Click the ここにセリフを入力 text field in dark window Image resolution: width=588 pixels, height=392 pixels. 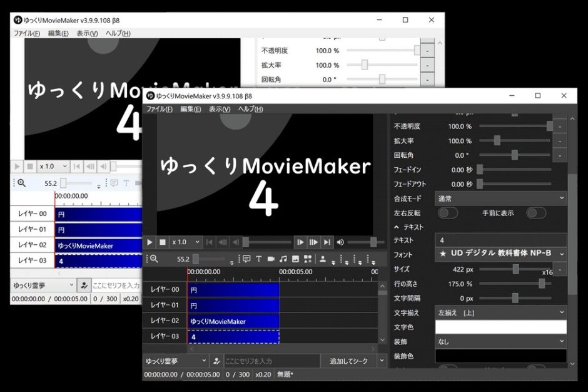tap(271, 361)
